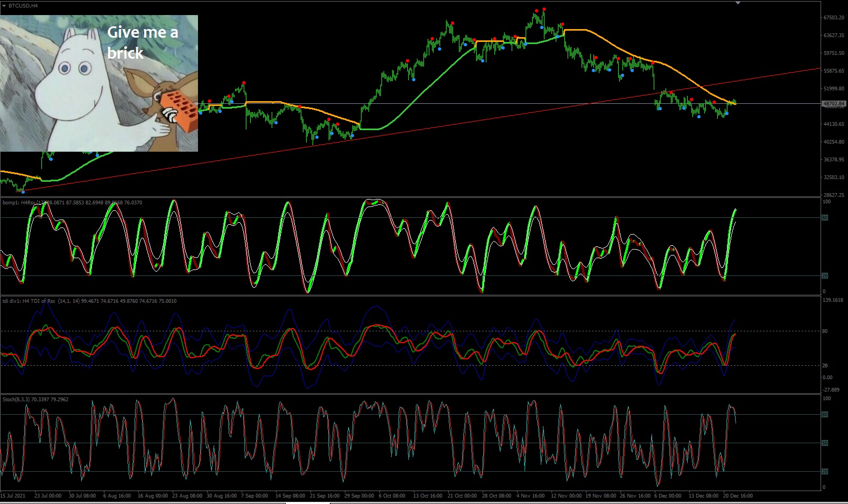Click the 59751.50 price axis value

833,53
